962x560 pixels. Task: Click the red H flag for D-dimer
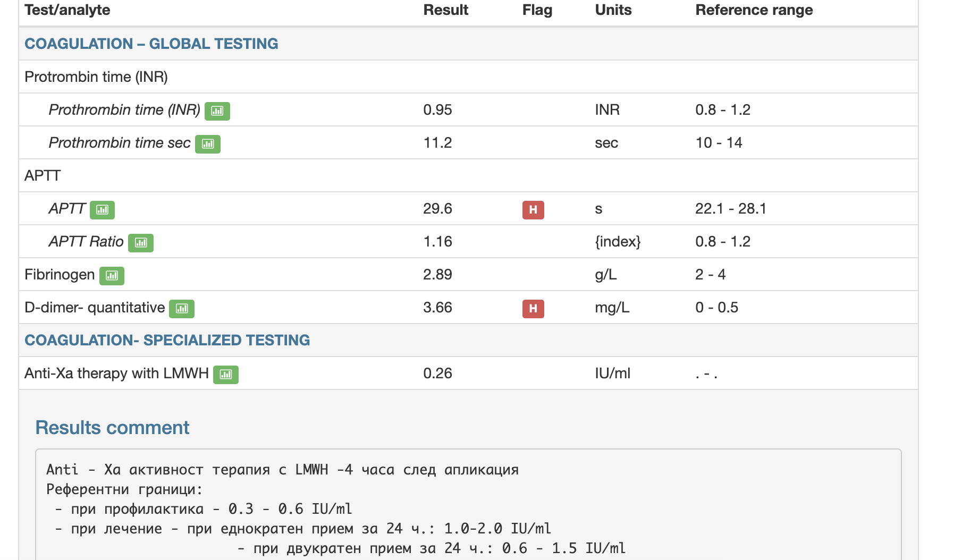point(533,309)
